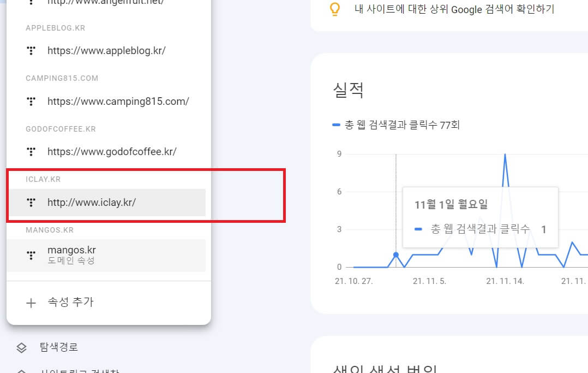Select the godofcoffee.kr property icon
Viewport: 588px width, 373px height.
click(31, 151)
